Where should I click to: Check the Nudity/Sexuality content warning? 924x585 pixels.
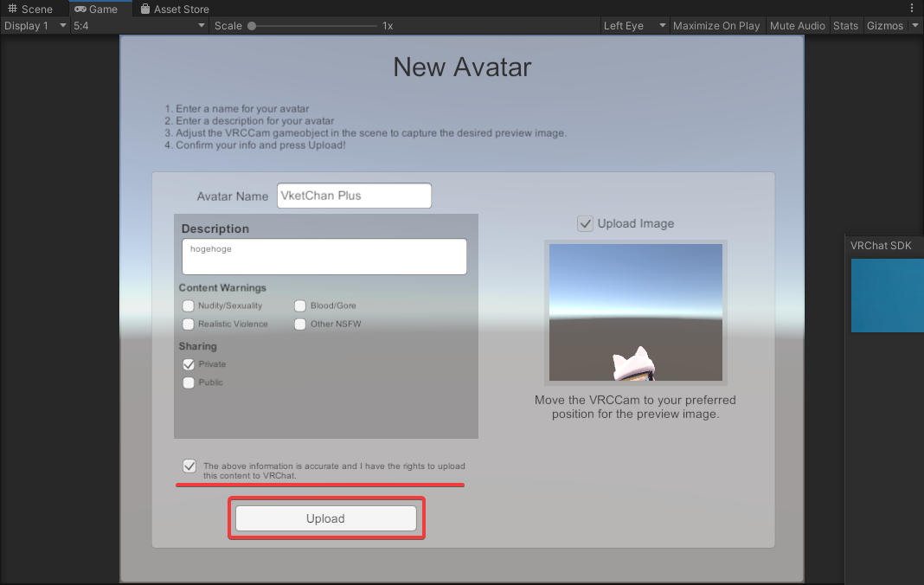tap(189, 305)
